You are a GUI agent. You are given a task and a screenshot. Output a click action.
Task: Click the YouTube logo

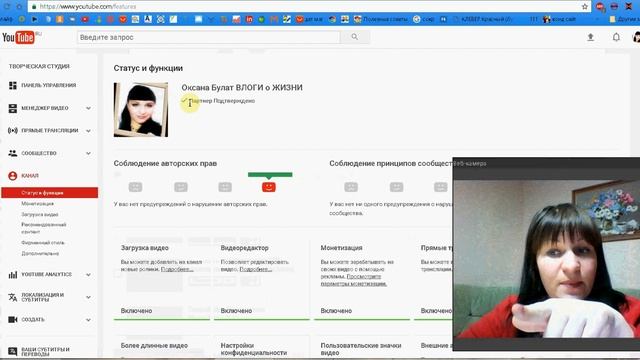[18, 38]
